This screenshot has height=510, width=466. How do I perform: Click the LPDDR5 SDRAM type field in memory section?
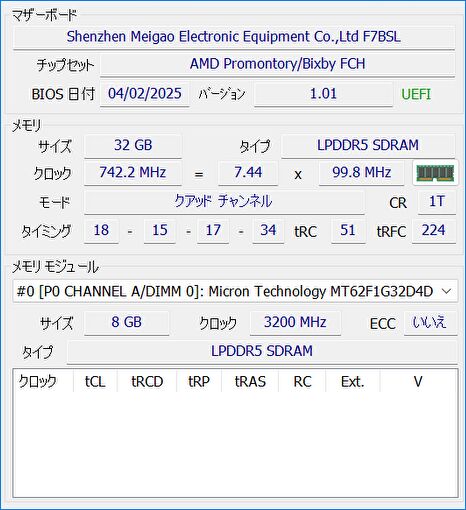tap(368, 145)
